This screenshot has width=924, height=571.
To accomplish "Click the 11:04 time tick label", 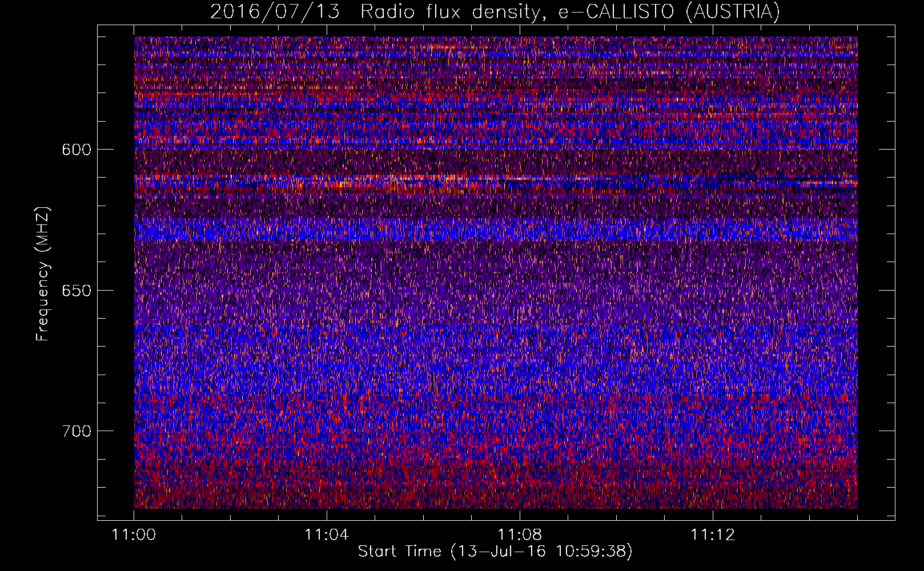I will click(x=327, y=535).
